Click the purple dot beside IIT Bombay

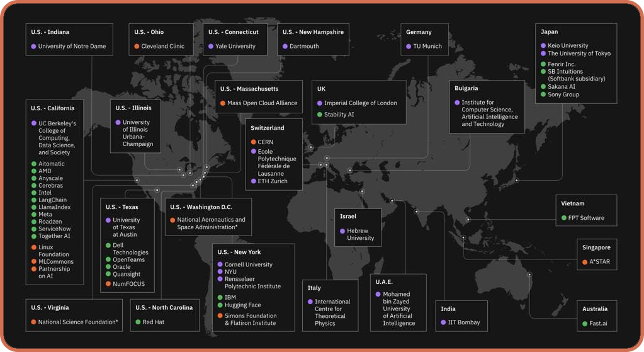tap(443, 323)
